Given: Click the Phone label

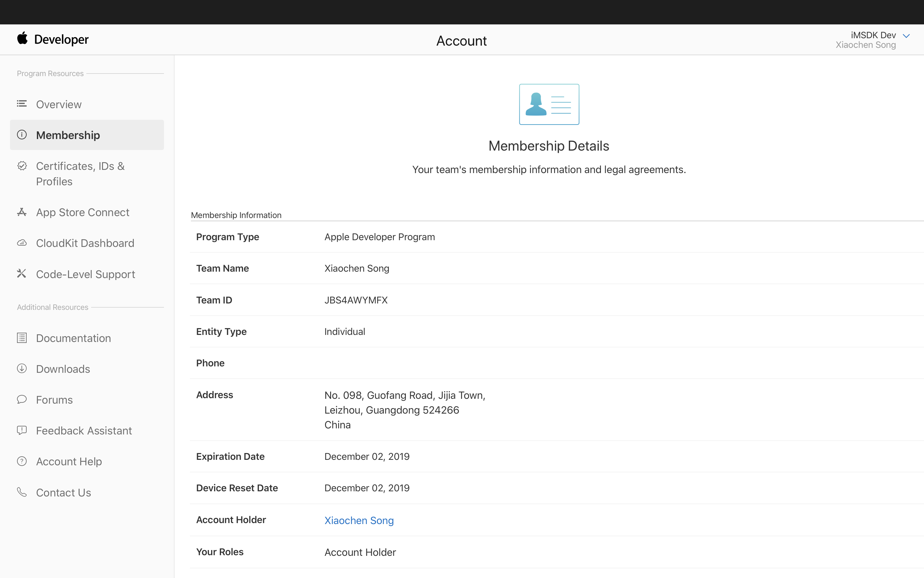Looking at the screenshot, I should [x=210, y=363].
